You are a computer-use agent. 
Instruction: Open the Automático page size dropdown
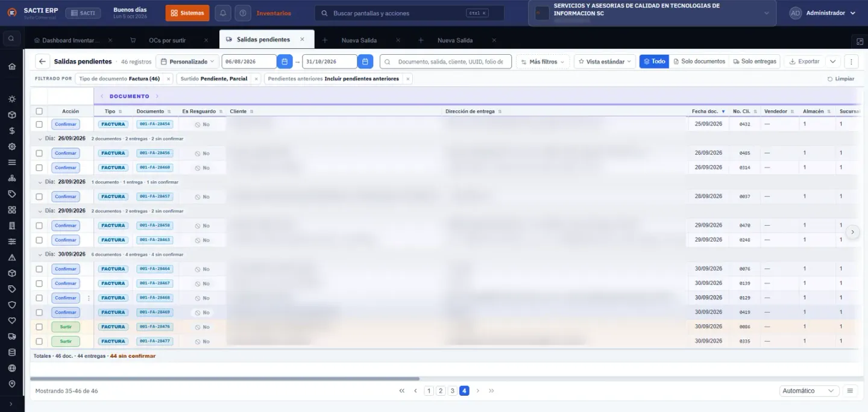[x=810, y=391]
